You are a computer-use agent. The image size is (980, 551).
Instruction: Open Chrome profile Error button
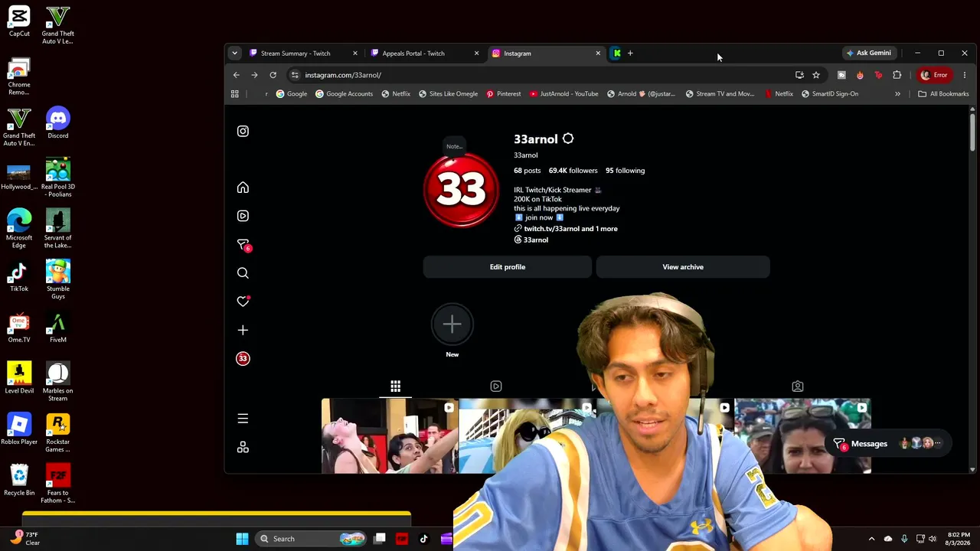934,75
